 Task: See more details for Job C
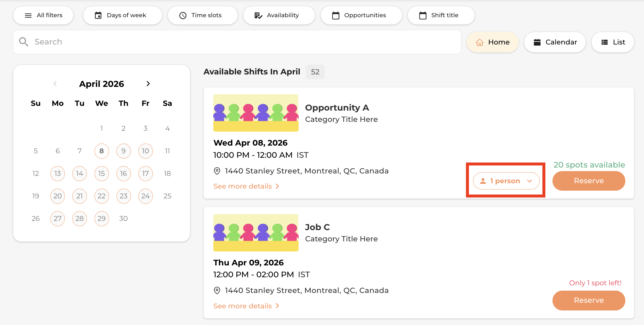pos(246,306)
